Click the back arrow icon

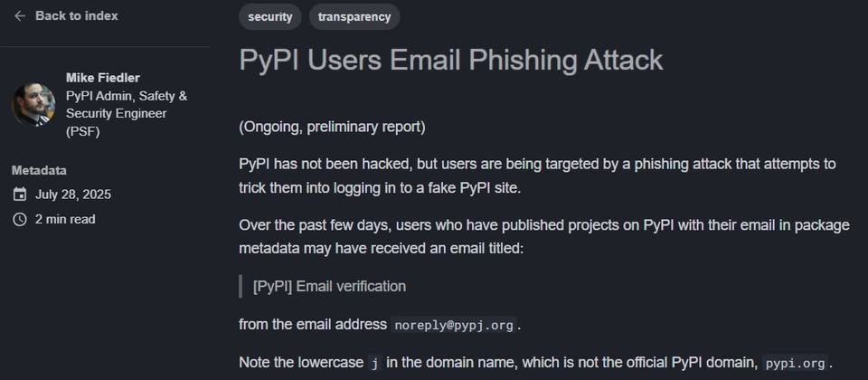point(20,16)
